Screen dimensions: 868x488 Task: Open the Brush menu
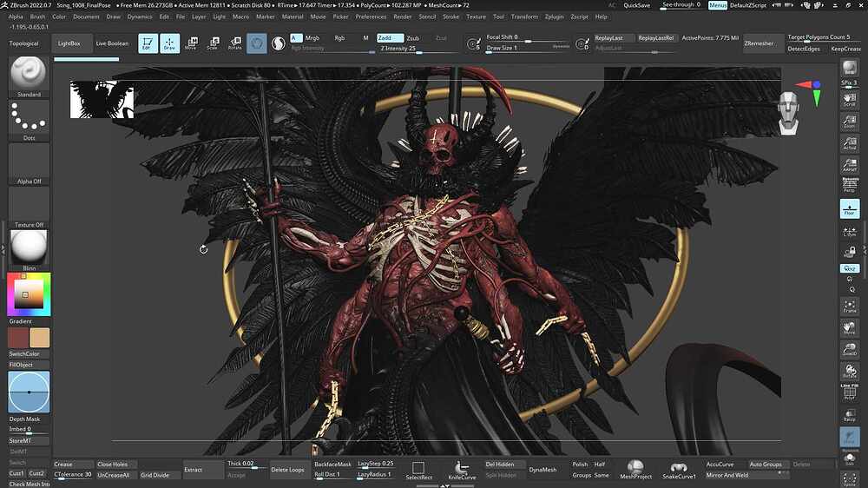point(37,16)
